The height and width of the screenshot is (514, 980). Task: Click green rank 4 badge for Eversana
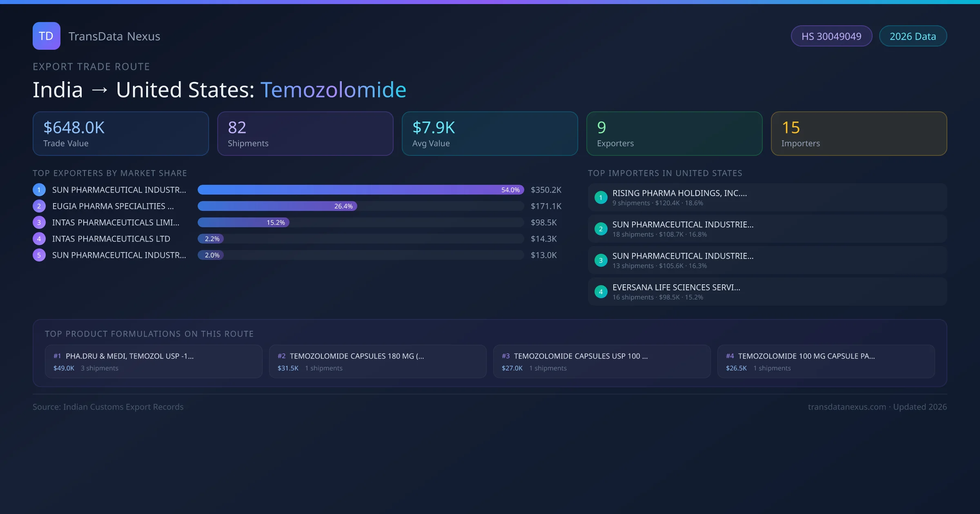[x=601, y=292]
